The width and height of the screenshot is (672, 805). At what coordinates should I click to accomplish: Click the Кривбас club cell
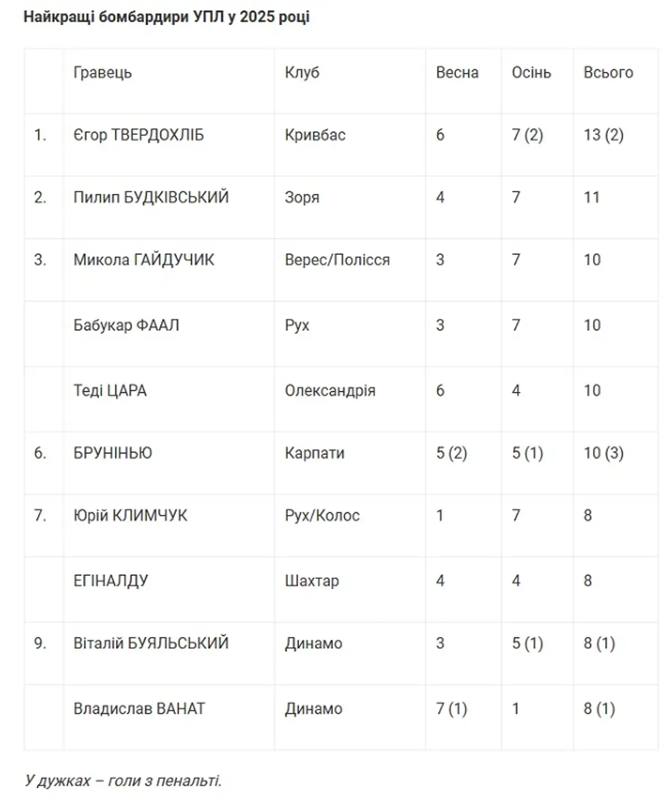click(x=315, y=135)
